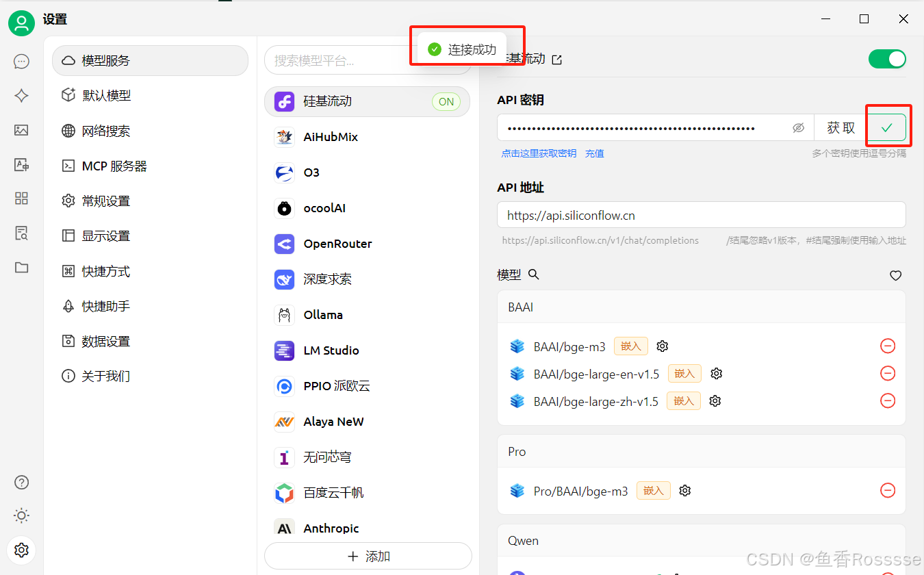
Task: Select the 深度求索 provider
Action: [368, 279]
